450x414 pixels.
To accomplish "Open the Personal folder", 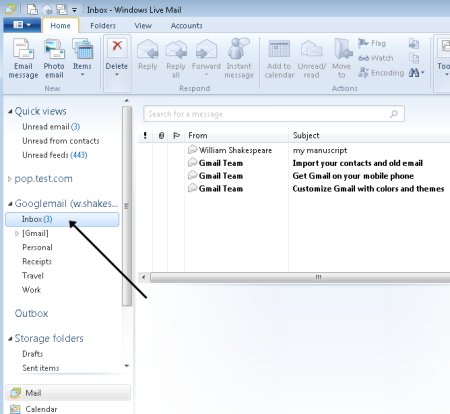I will click(37, 247).
